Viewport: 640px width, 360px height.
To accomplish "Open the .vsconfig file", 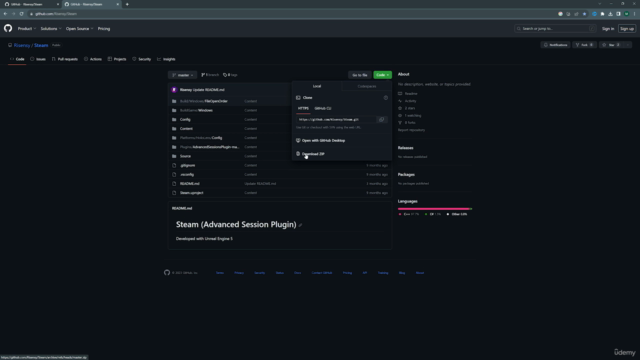I will pyautogui.click(x=187, y=174).
